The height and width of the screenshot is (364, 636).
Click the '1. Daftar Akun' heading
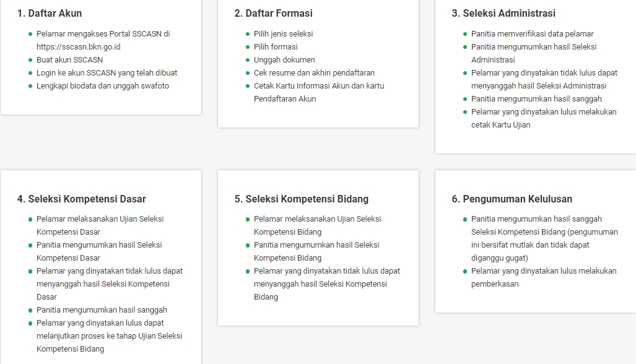pos(50,14)
